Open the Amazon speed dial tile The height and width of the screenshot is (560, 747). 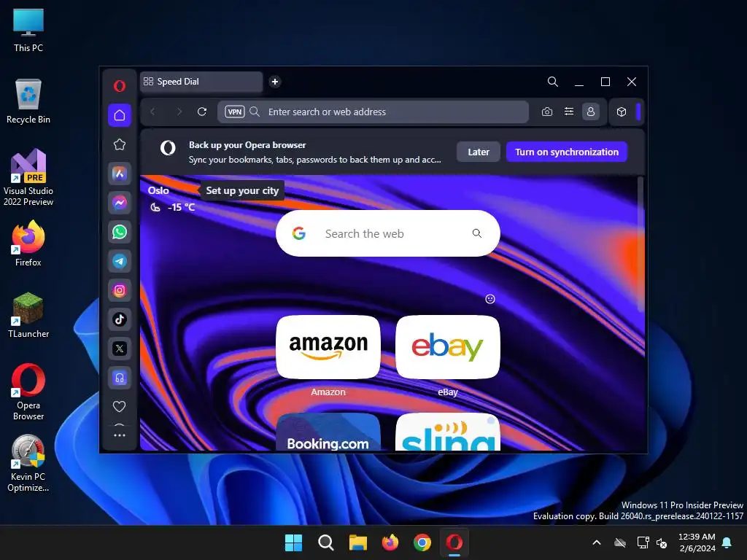coord(328,347)
